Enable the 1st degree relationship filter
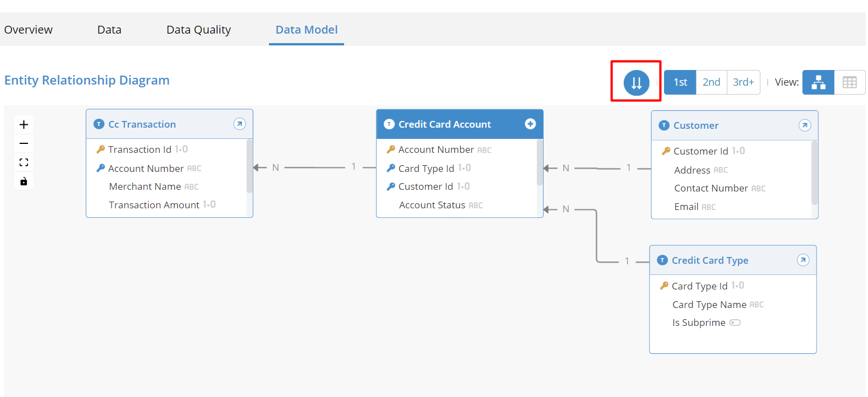Screen dimensions: 868x397 679,82
